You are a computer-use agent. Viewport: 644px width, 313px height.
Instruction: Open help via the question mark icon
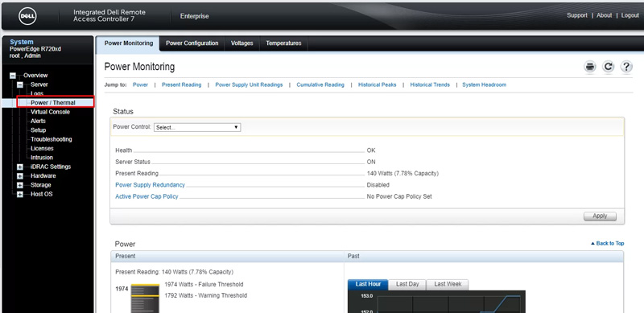point(626,67)
